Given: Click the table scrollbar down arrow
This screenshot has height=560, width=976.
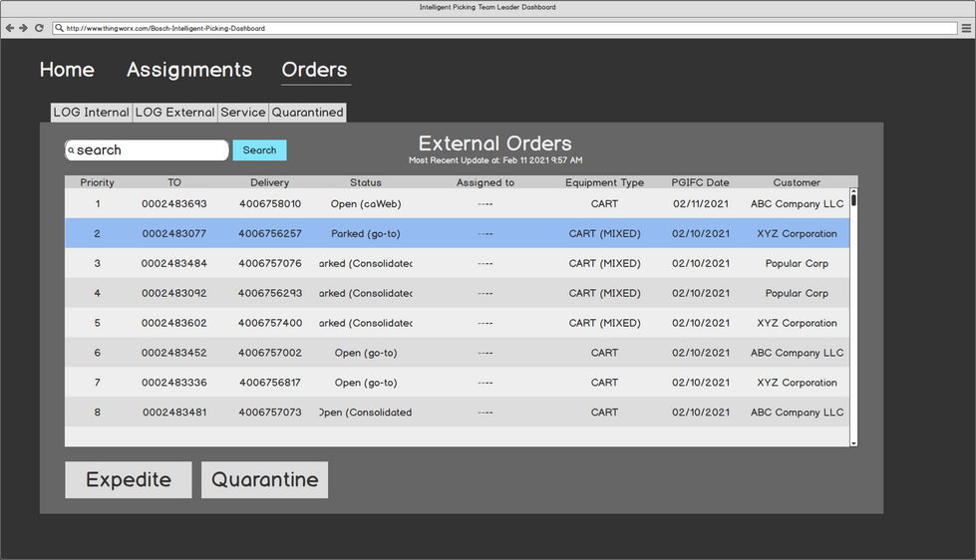Looking at the screenshot, I should pyautogui.click(x=854, y=443).
